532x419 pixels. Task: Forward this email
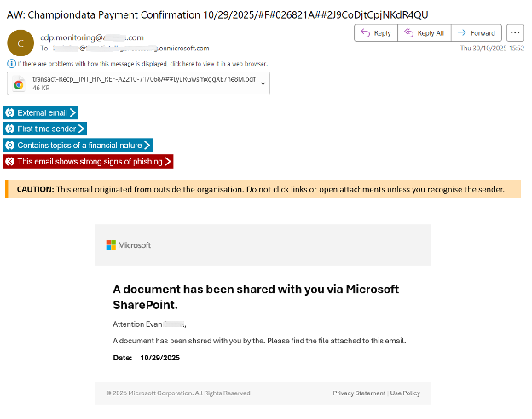pyautogui.click(x=477, y=33)
